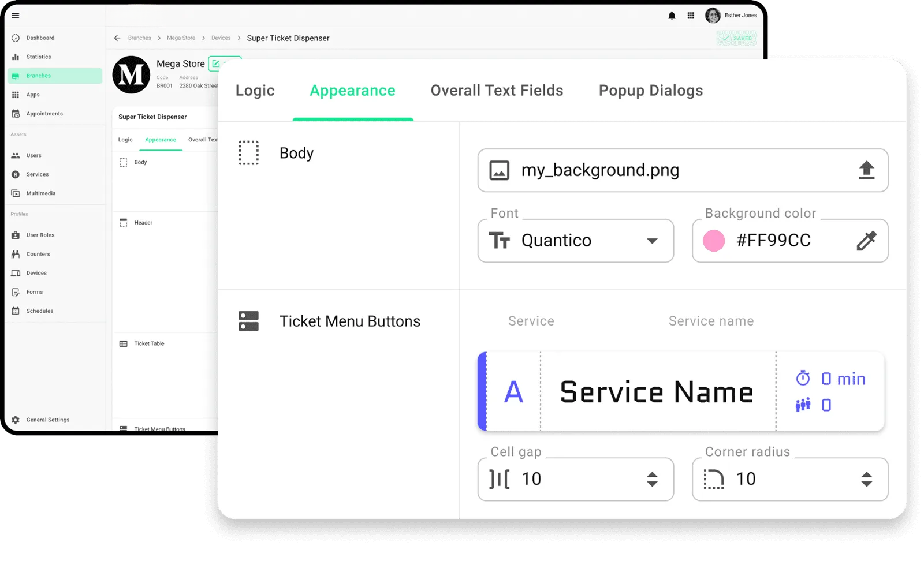Click the upload icon for my_background.png
Viewport: 924px width, 576px height.
(866, 170)
